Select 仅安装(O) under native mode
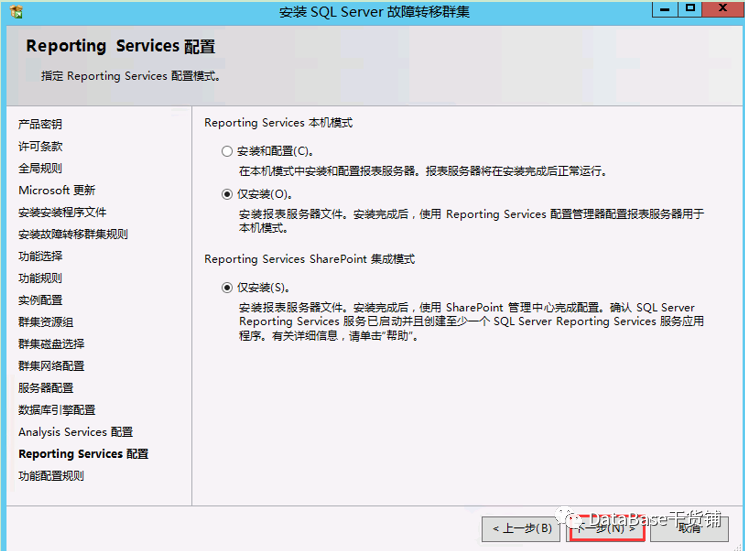745x551 pixels. click(227, 194)
